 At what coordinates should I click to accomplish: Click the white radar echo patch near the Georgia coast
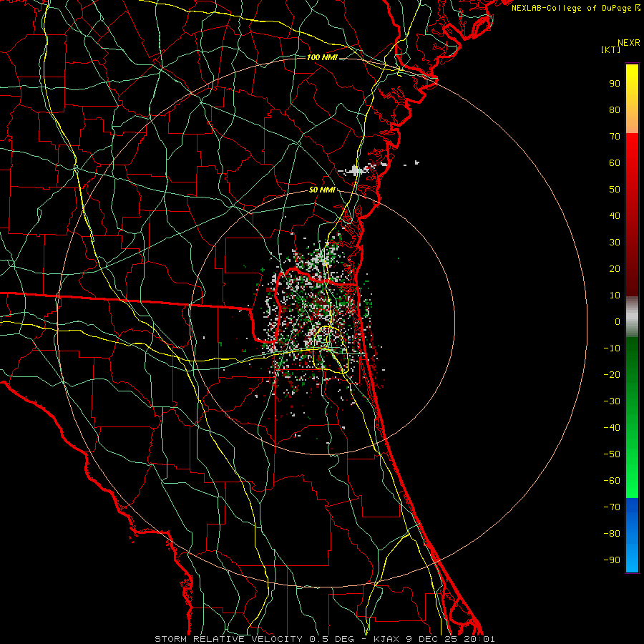click(x=356, y=170)
